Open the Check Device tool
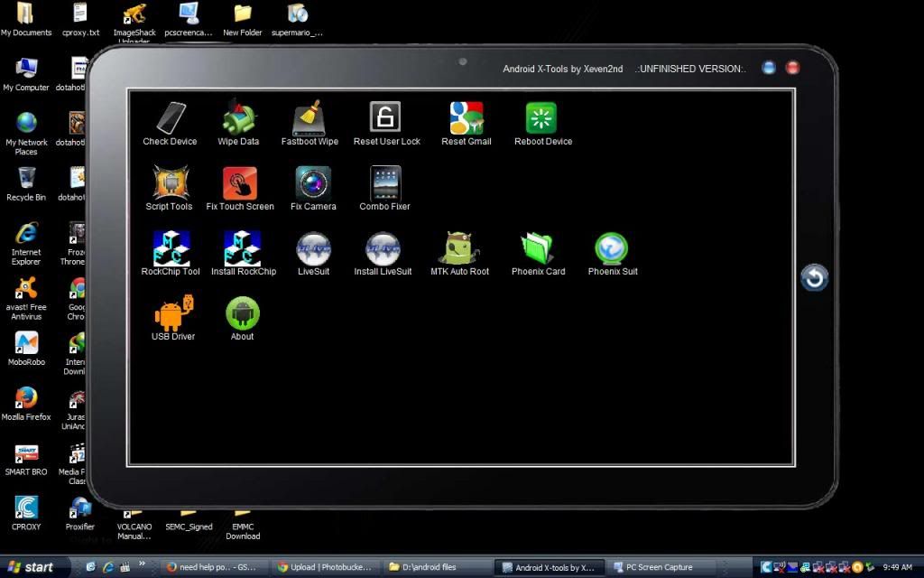This screenshot has width=924, height=578. point(170,119)
